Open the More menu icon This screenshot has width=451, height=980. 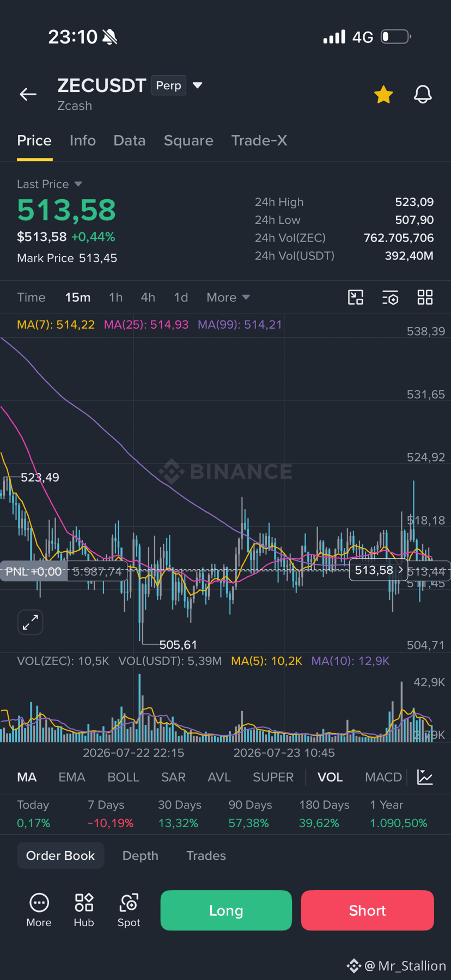click(x=39, y=910)
